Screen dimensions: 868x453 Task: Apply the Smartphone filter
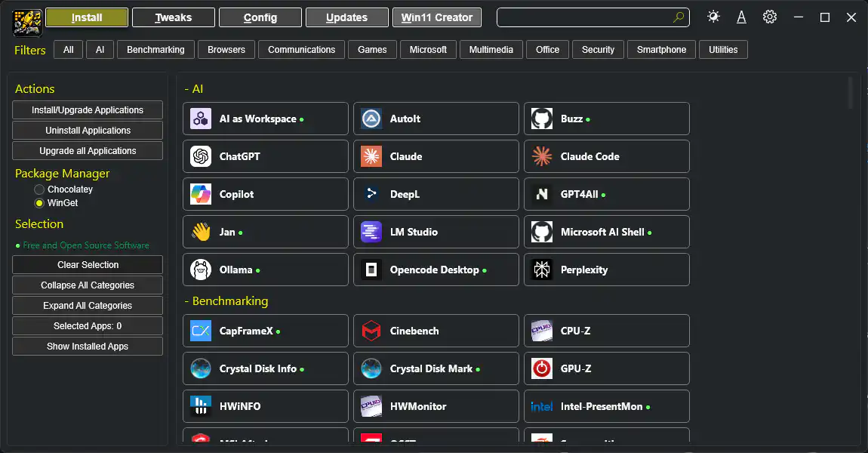(x=661, y=49)
